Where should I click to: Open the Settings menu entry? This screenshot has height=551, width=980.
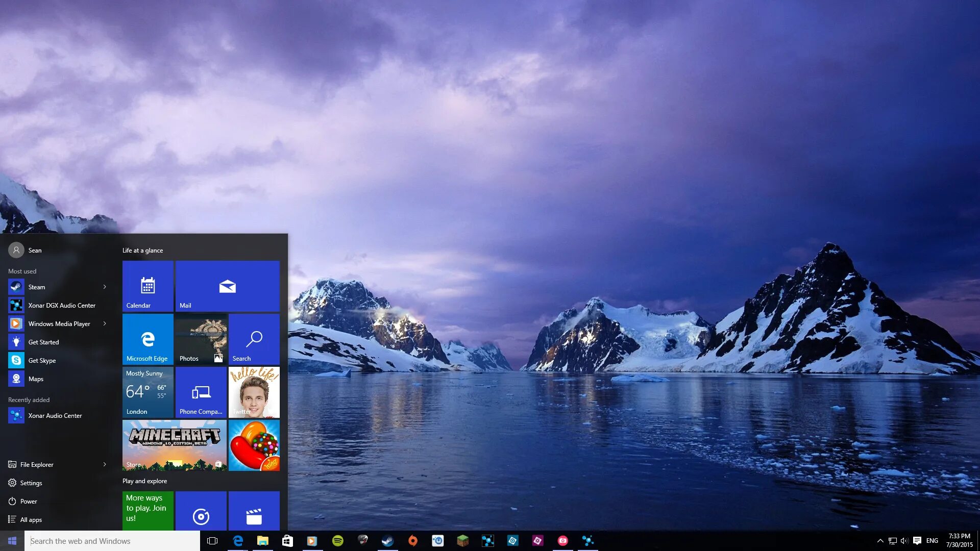click(x=31, y=482)
